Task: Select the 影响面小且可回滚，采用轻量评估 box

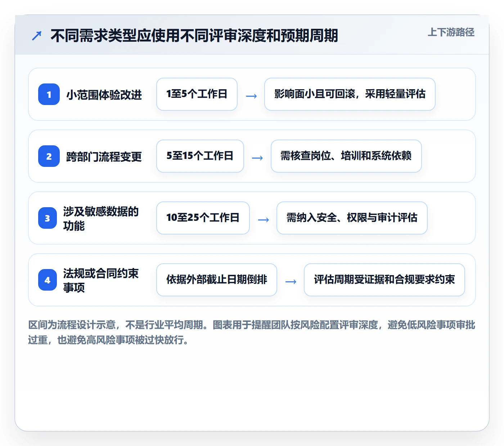Action: click(350, 94)
